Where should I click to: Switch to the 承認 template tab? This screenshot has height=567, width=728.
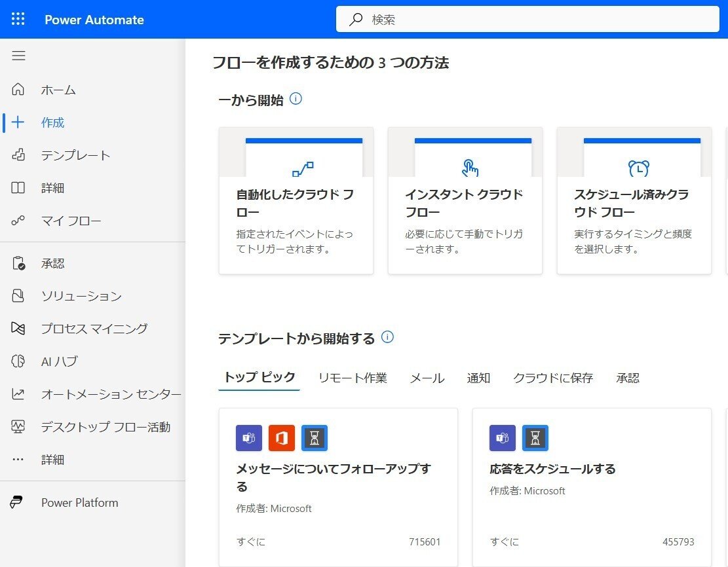coord(628,378)
